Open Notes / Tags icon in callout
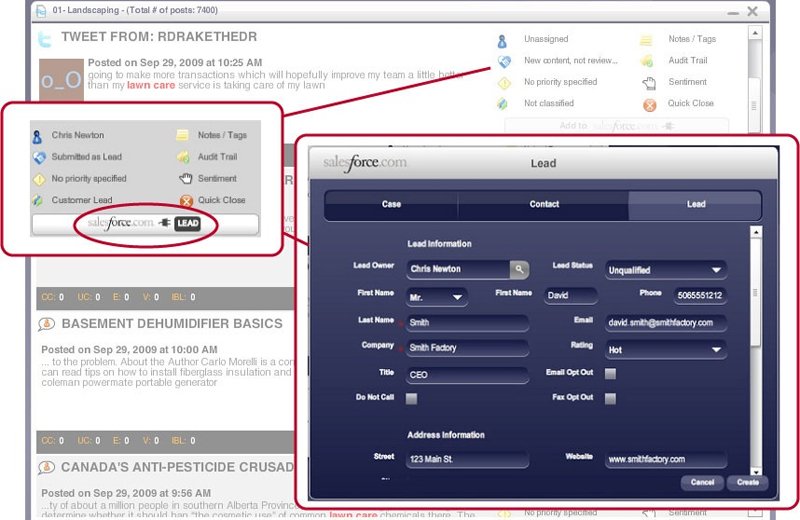This screenshot has height=520, width=800. tap(183, 135)
